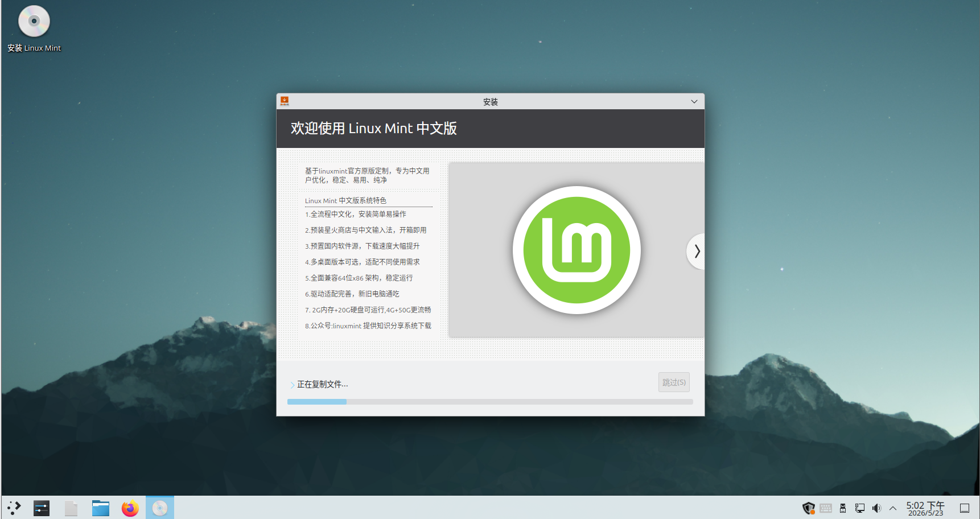Open the volume speaker tray icon
980x519 pixels.
tap(876, 508)
